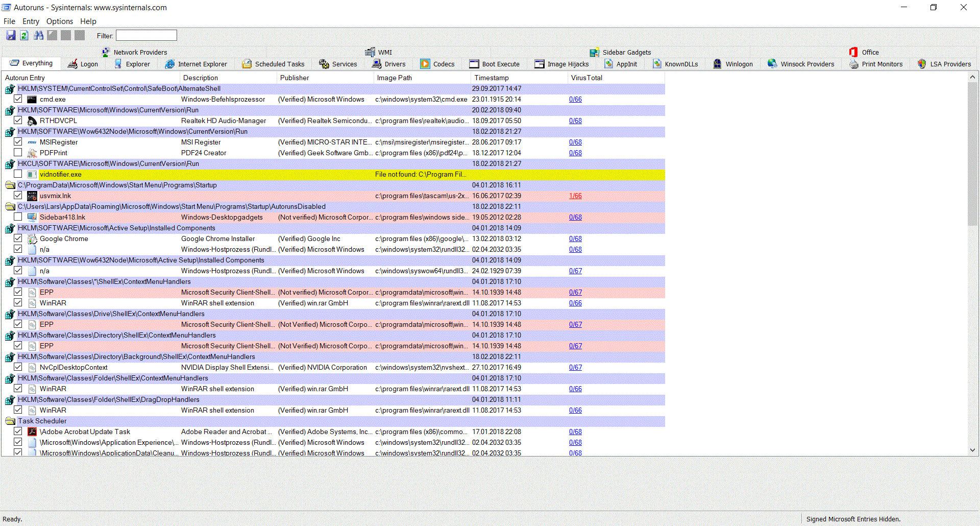Disable the RTHDVCPL autorun checkbox
Screen dimensions: 980x526
pos(18,120)
